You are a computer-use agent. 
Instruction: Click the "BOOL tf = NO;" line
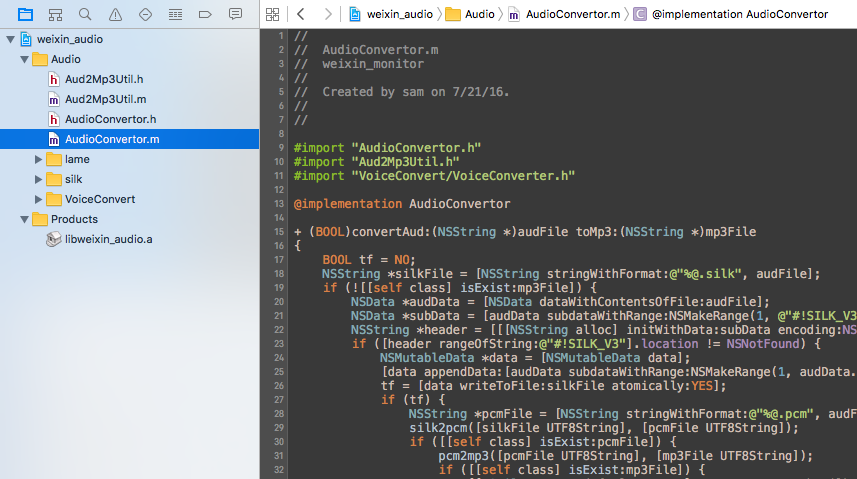click(369, 260)
